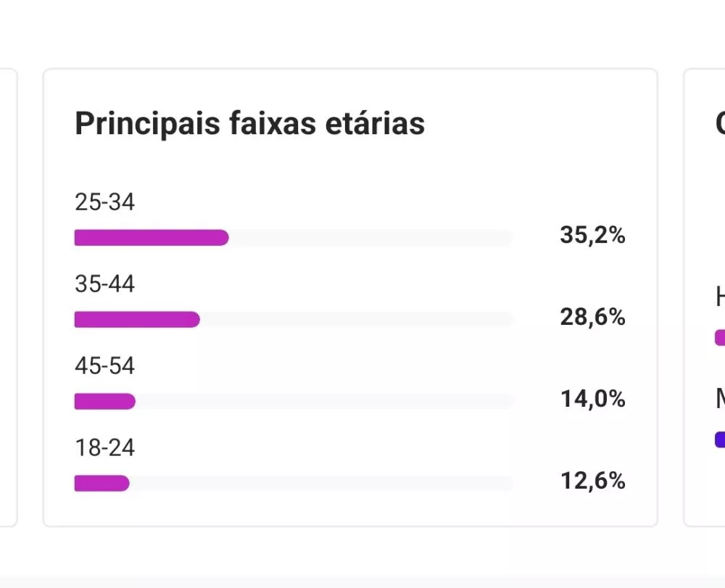Click the 35,2% percentage value
Screen dimensions: 725x588
(592, 236)
